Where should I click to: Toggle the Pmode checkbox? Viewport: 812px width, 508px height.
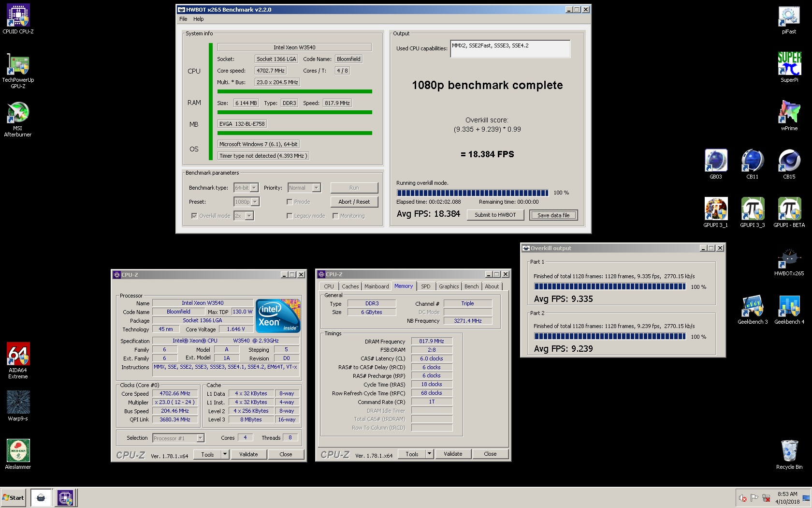[290, 202]
